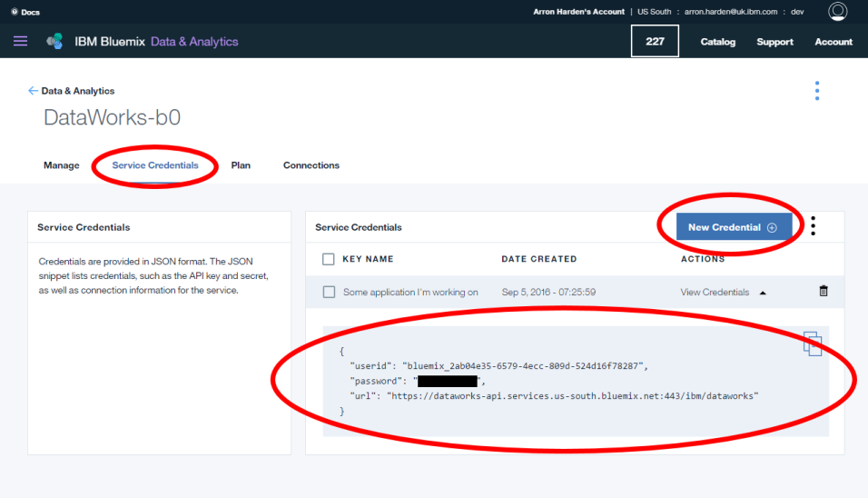
Task: Click IBM Bluemix Data & Analytics title
Action: (x=157, y=42)
